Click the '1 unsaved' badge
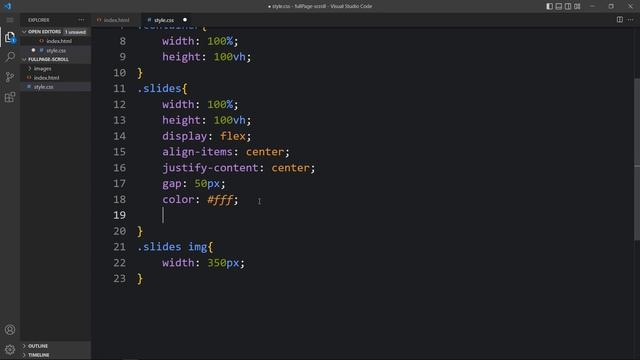The image size is (640, 360). (76, 31)
